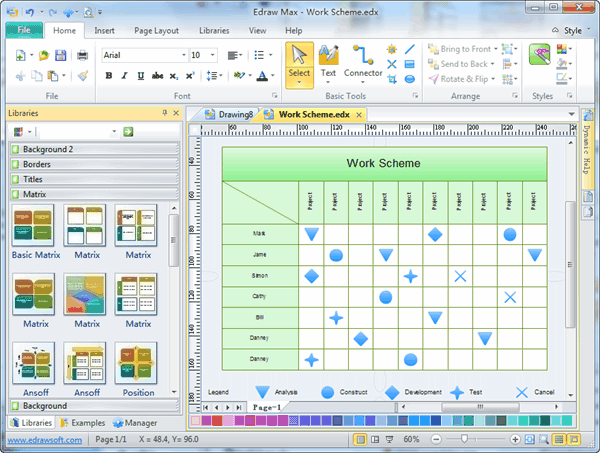Screen dimensions: 600x453
Task: Open the Manager panel tab
Action: (x=135, y=423)
